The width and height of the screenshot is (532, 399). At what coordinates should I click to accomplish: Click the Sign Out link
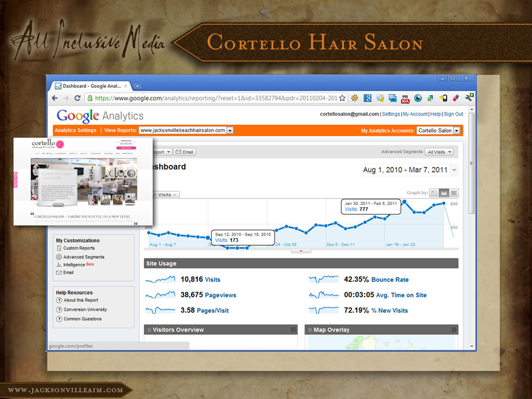(x=453, y=114)
